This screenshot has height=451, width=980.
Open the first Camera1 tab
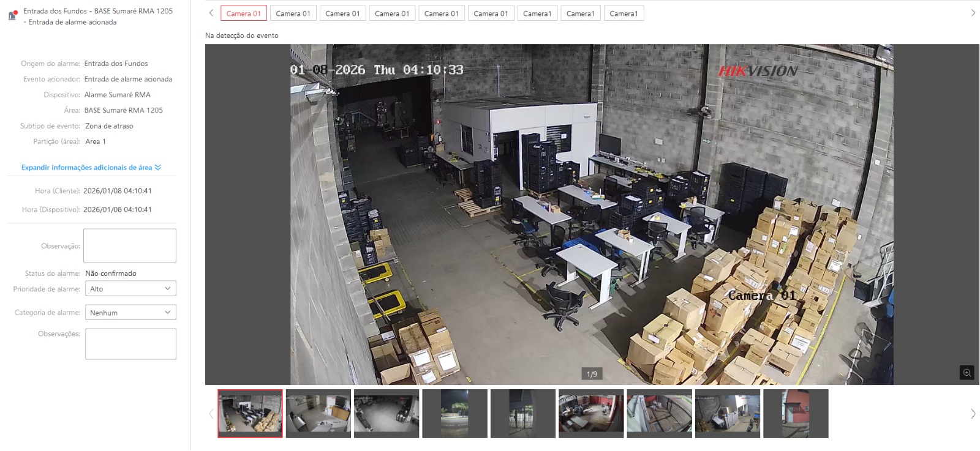(537, 13)
